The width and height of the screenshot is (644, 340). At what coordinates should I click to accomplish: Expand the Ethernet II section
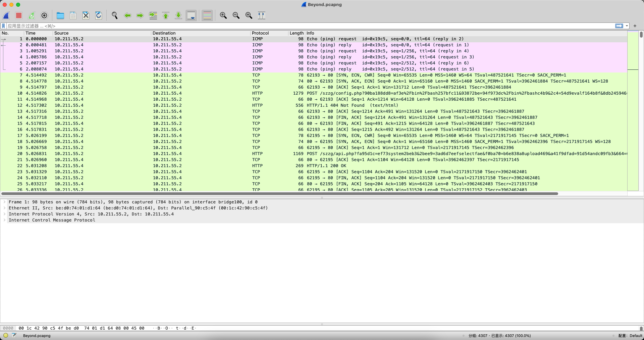[4, 208]
